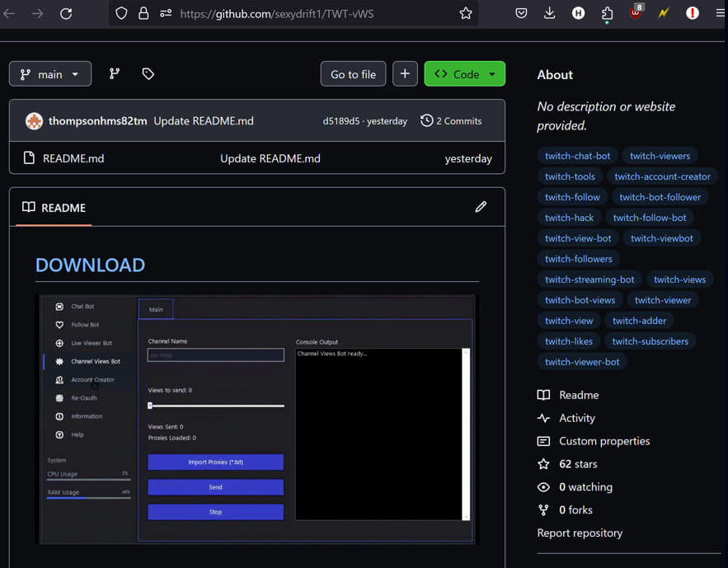Screen dimensions: 728x568
Task: Click the red exclamation extension icon
Action: (x=693, y=13)
